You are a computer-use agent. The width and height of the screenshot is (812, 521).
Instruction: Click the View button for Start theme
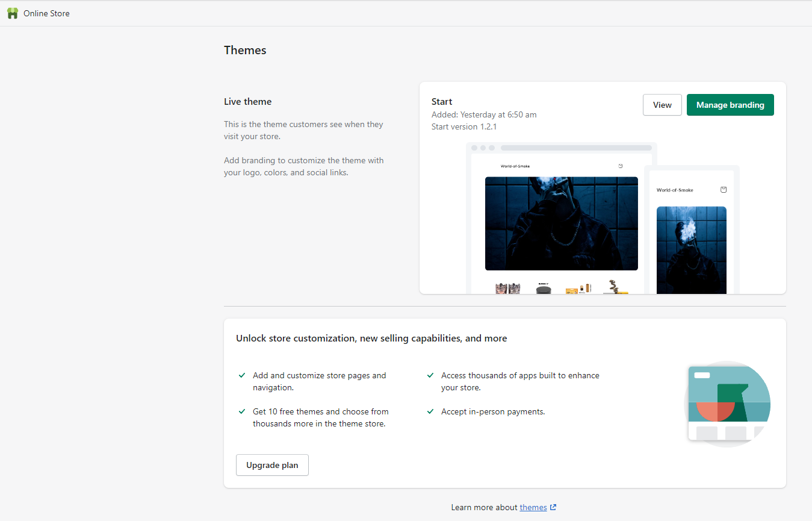tap(662, 105)
